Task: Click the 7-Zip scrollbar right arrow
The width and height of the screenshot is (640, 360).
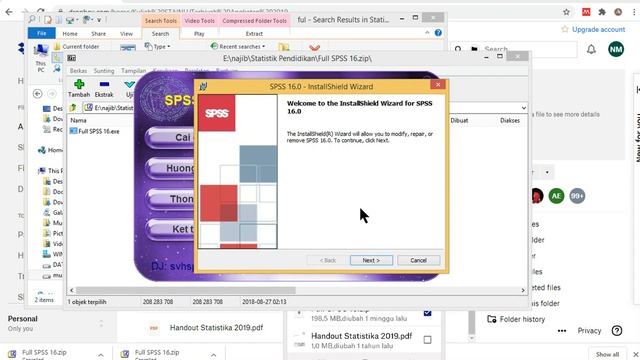Action: [523, 290]
